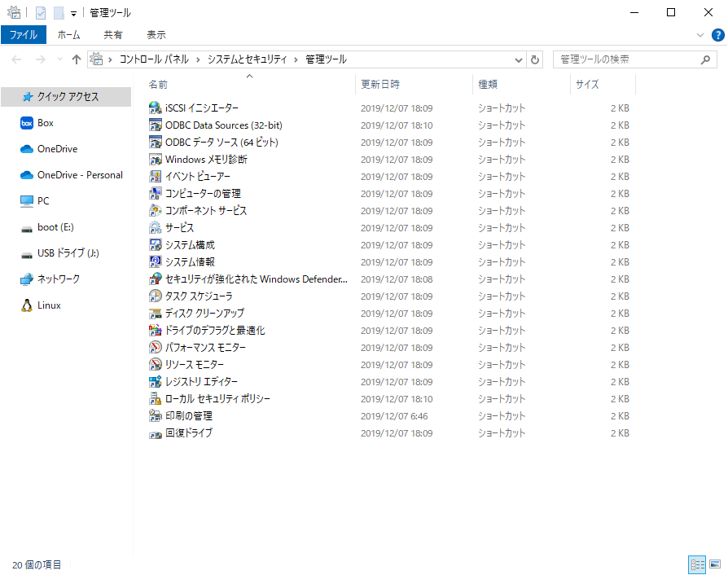Screen dimensions: 728x575
Task: Click the search magnifier icon
Action: click(706, 59)
